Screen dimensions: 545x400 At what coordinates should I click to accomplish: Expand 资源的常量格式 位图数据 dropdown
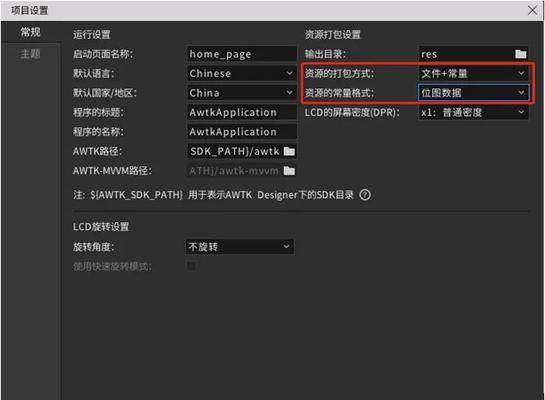[473, 93]
